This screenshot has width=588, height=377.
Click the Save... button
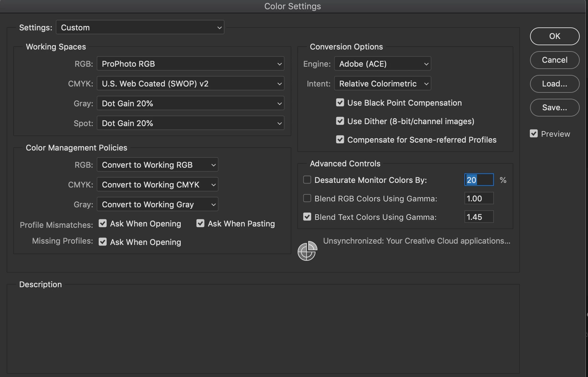[555, 107]
